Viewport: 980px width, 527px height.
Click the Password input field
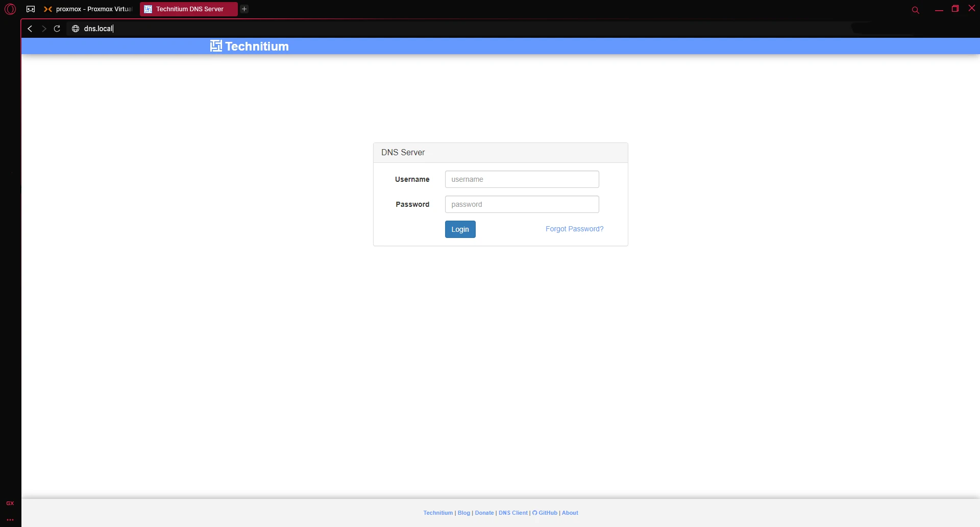522,204
